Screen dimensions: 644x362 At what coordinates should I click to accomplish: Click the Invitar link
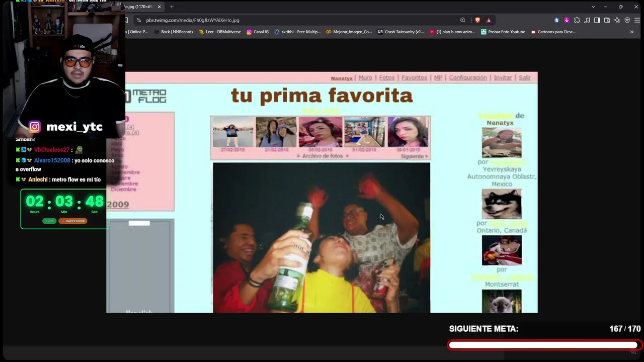503,78
